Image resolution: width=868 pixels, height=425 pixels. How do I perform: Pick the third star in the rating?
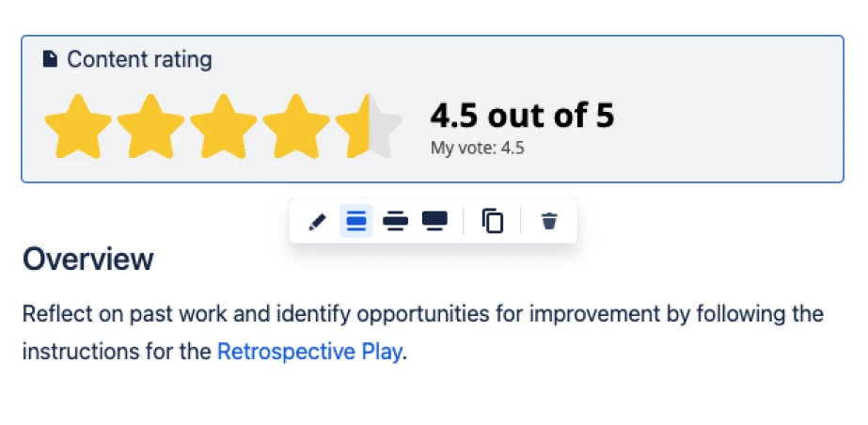pos(223,127)
